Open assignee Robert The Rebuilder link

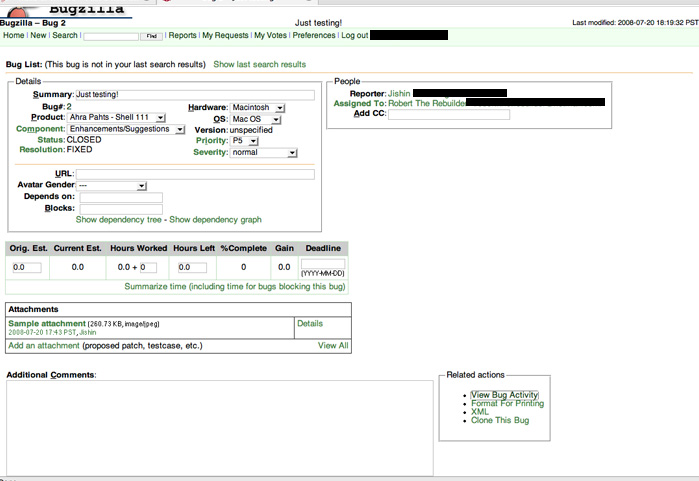[x=427, y=103]
